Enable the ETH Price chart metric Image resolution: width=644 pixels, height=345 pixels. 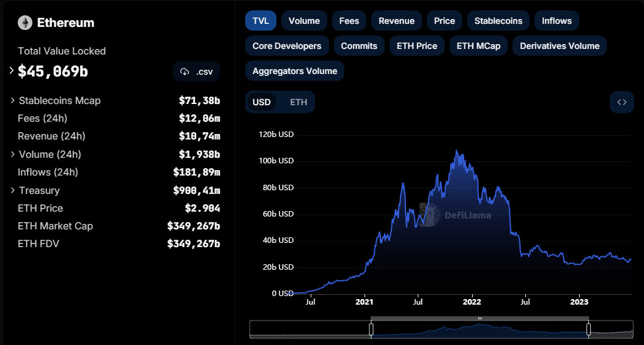point(417,46)
